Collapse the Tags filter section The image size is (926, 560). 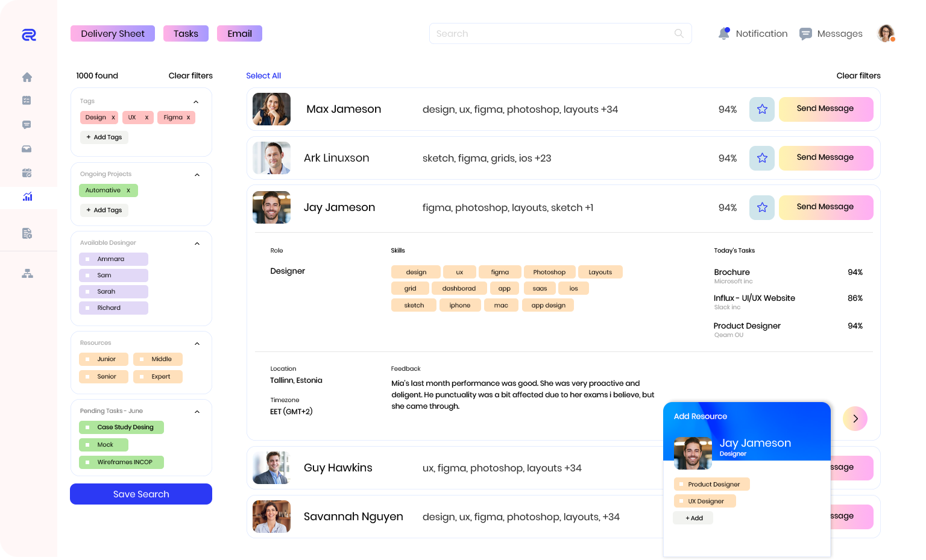[x=196, y=102]
